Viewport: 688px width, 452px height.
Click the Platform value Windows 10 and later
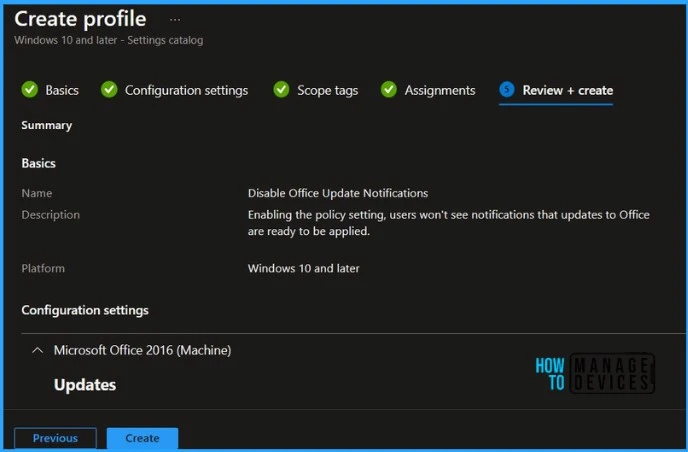pos(304,268)
